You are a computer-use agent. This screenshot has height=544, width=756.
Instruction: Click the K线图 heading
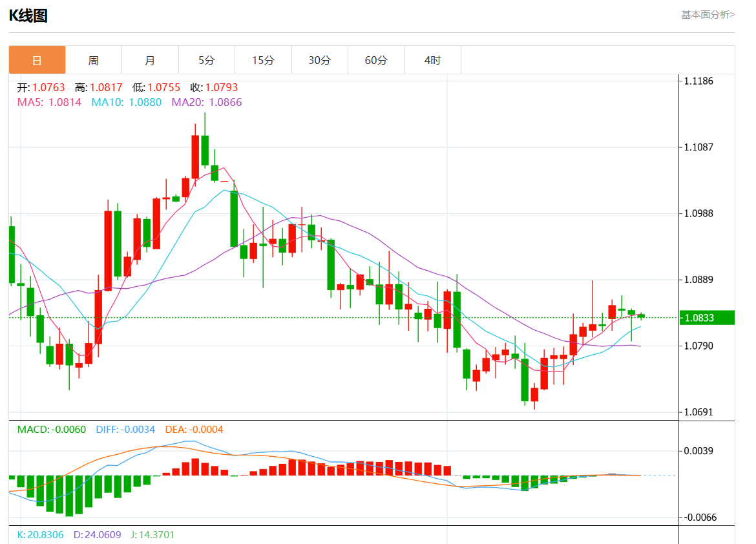click(28, 16)
